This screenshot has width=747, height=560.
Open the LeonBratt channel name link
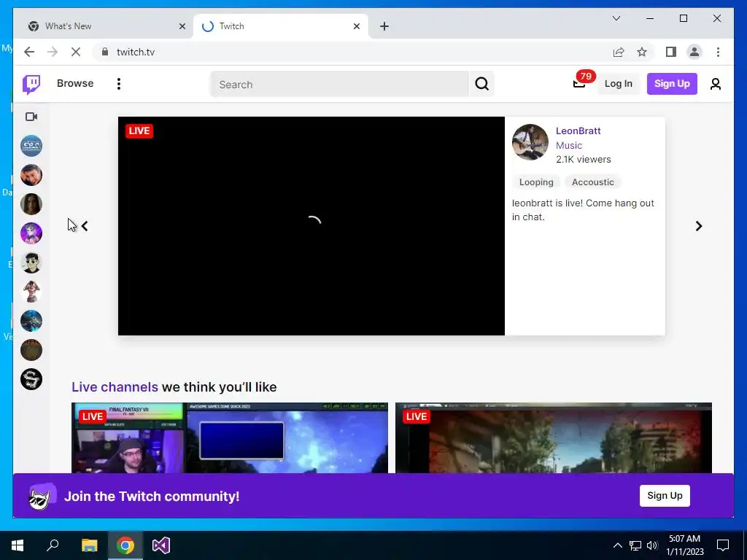coord(578,131)
